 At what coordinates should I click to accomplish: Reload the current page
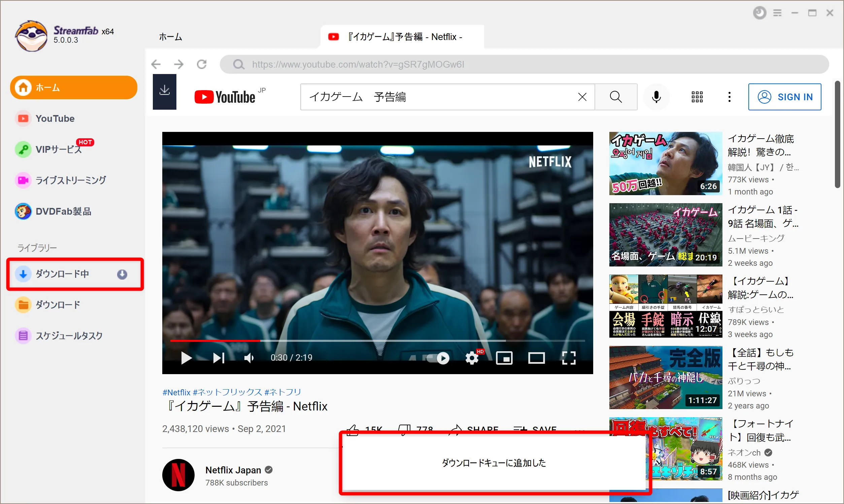pyautogui.click(x=202, y=64)
